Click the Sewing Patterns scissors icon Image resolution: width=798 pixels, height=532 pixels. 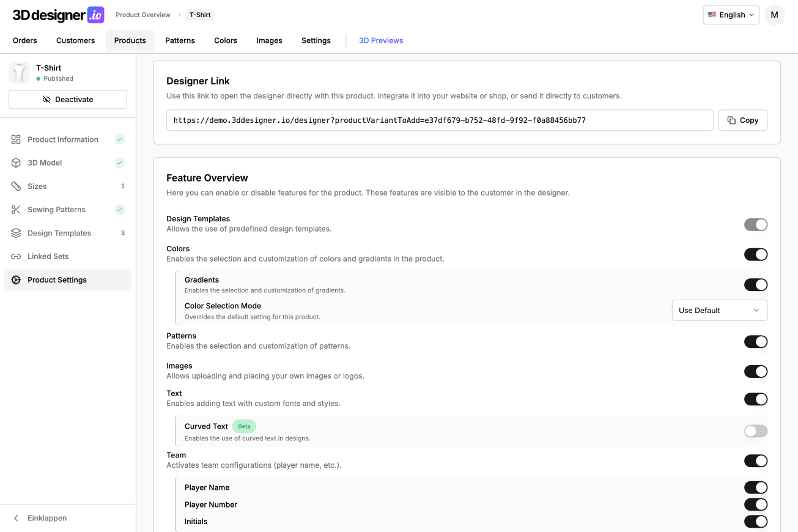16,210
